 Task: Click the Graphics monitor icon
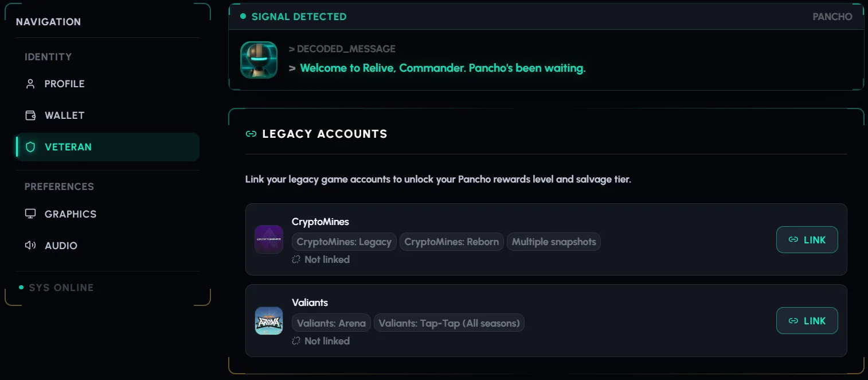(x=30, y=214)
